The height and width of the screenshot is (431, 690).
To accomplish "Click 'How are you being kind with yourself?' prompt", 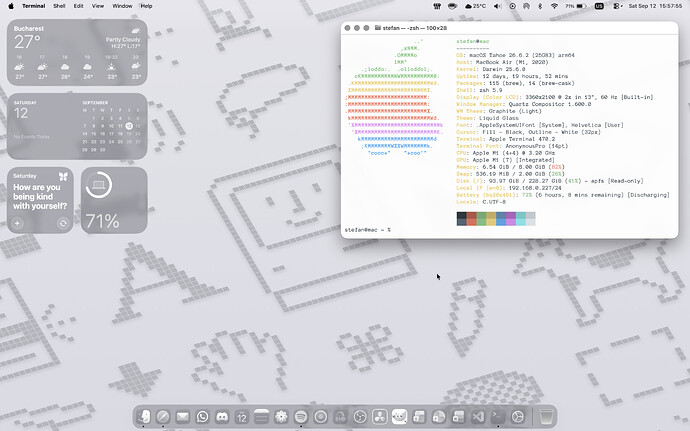I will [40, 196].
